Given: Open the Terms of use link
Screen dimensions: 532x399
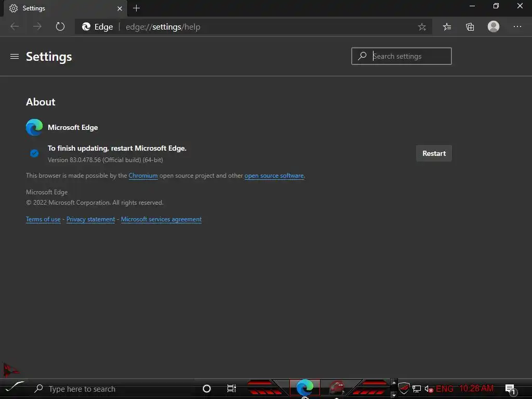Looking at the screenshot, I should (43, 220).
